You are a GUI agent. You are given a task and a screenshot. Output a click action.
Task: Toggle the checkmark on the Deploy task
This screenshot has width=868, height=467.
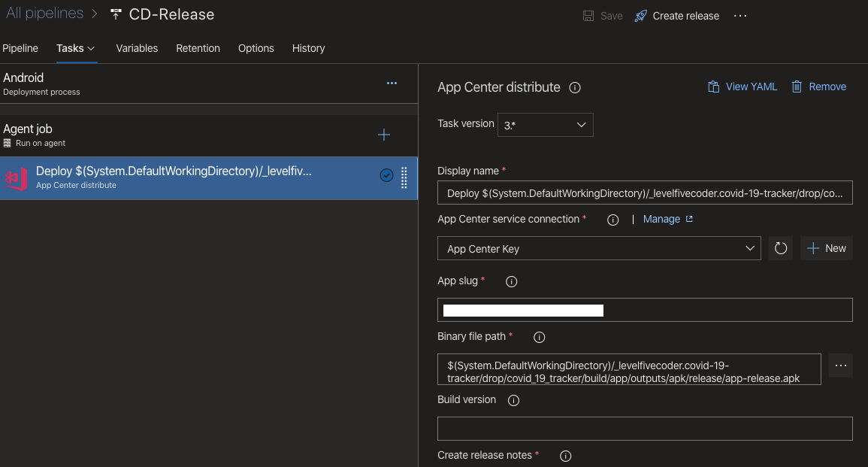[x=386, y=176]
